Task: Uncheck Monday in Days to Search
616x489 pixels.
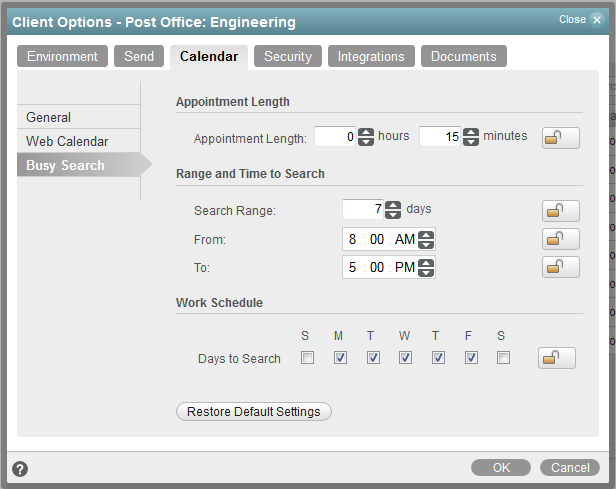Action: click(x=340, y=358)
